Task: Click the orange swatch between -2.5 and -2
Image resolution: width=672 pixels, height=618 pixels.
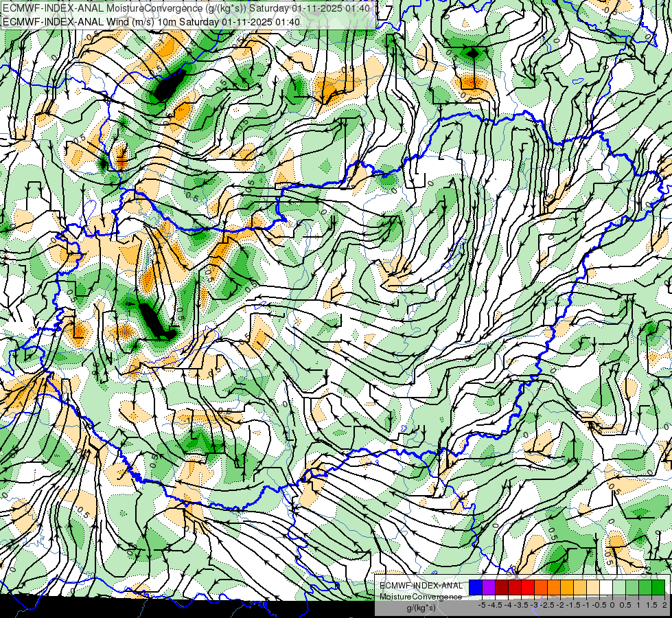Action: 554,588
